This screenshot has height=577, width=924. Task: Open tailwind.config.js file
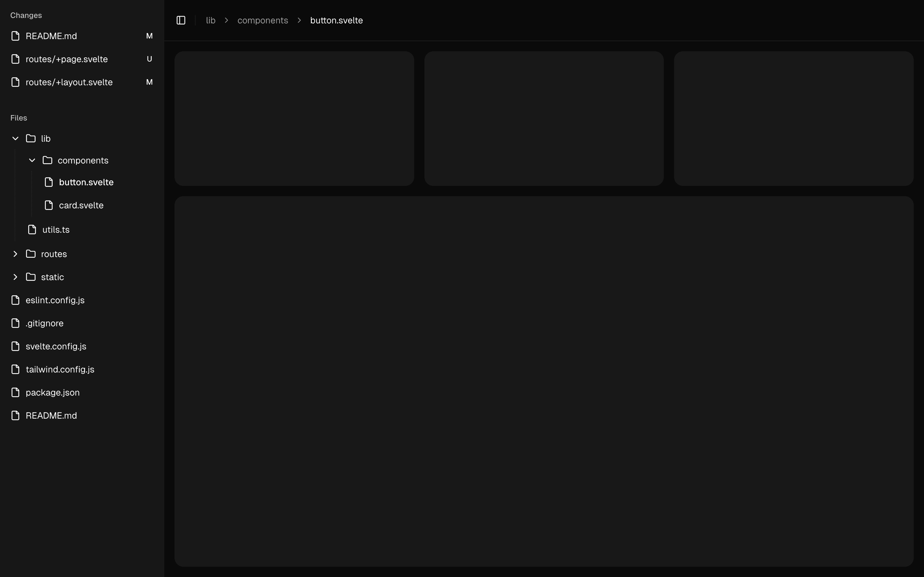point(60,369)
